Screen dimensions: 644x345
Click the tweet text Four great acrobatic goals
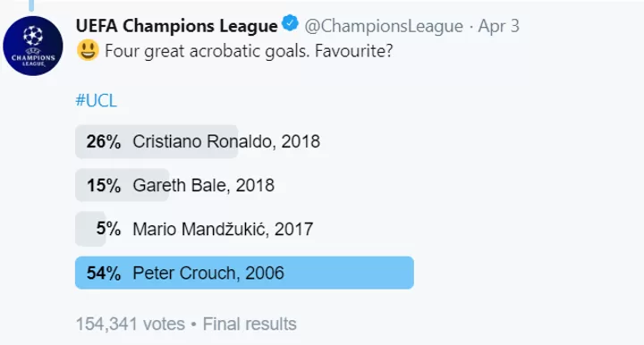tap(207, 51)
